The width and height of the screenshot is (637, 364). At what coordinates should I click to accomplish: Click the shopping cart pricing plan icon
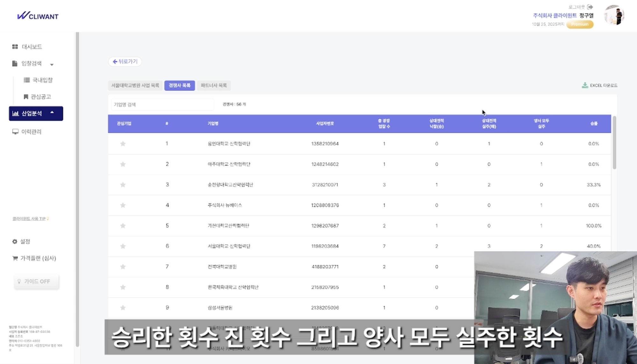click(15, 258)
